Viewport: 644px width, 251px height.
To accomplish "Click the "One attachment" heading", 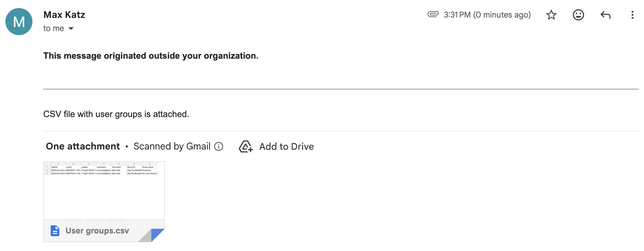I will coord(83,146).
